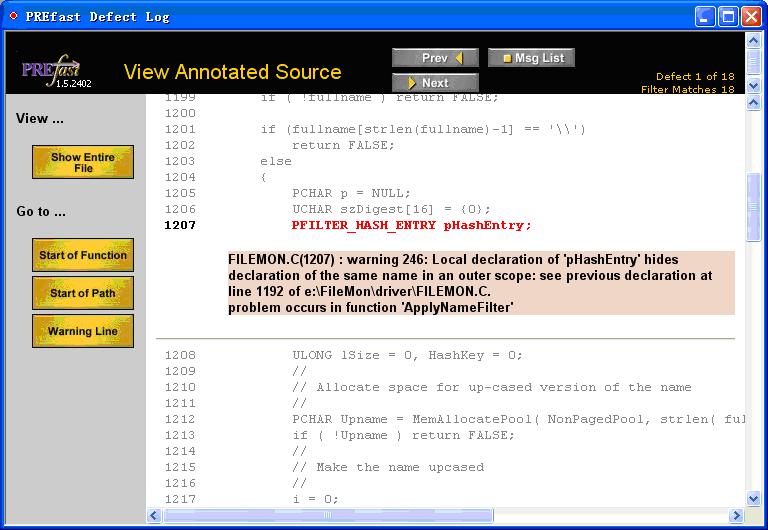768x530 pixels.
Task: Click header pane scroll up arrow
Action: (753, 40)
